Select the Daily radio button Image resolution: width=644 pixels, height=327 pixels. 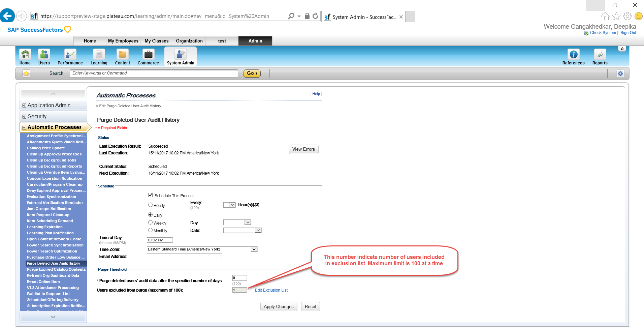click(x=151, y=215)
